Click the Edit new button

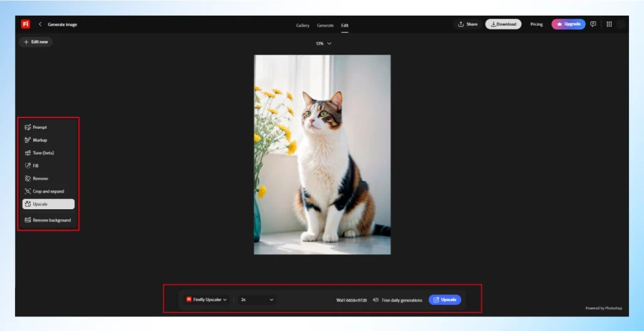click(36, 42)
